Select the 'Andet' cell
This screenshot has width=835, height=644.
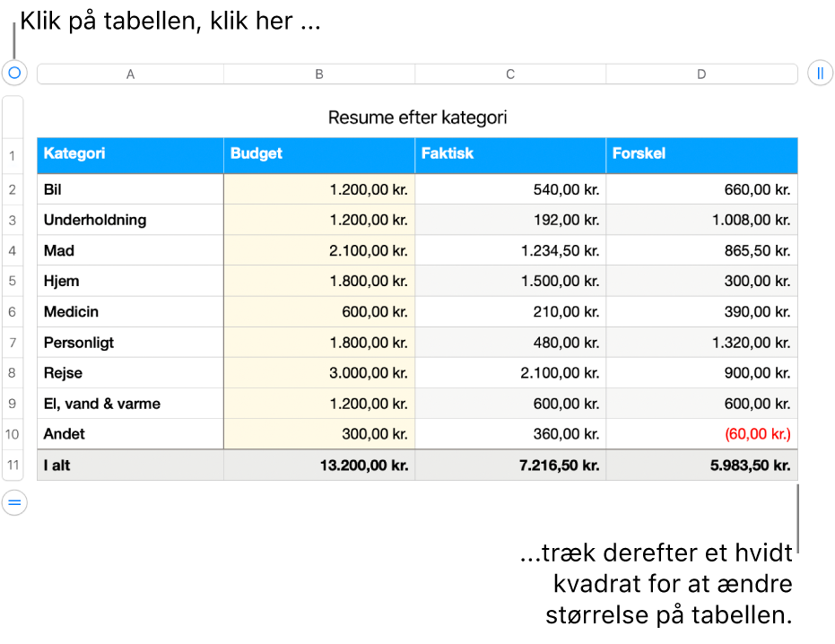point(130,434)
